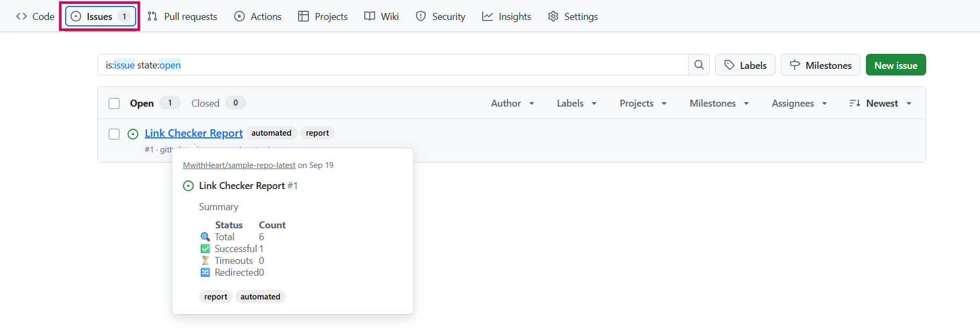Open the Code tab
Screen dimensions: 980x335
(x=36, y=17)
